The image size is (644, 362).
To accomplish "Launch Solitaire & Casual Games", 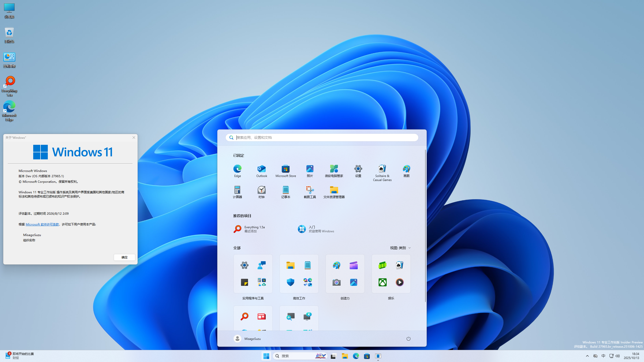I will tap(382, 173).
